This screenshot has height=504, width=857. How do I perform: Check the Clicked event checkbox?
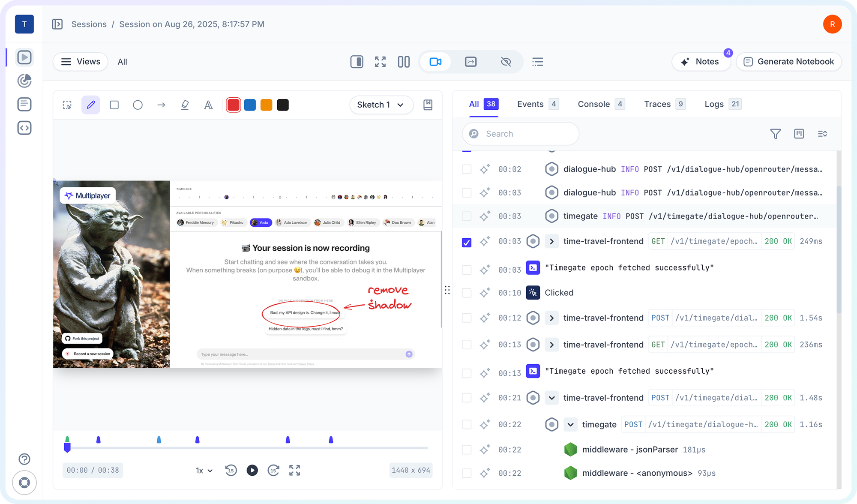[467, 293]
